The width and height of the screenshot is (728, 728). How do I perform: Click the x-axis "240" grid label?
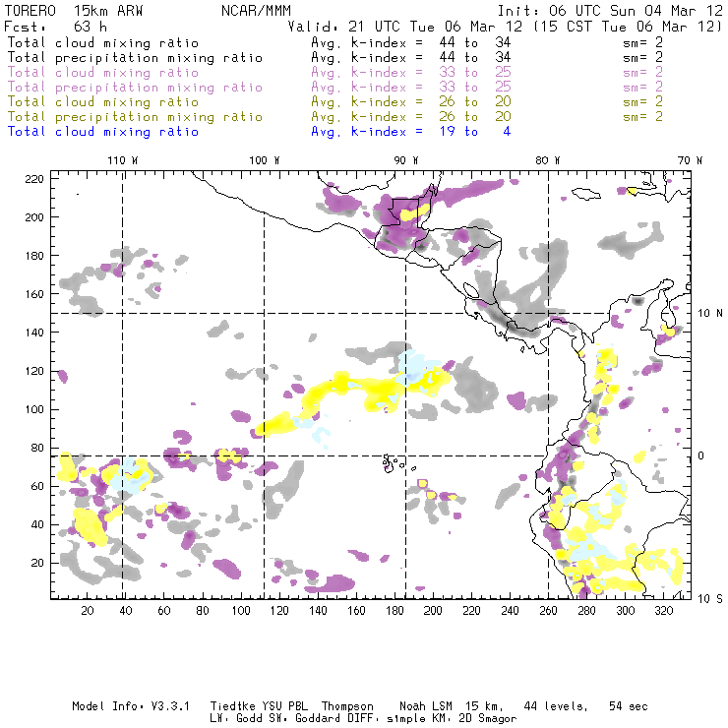pyautogui.click(x=510, y=611)
